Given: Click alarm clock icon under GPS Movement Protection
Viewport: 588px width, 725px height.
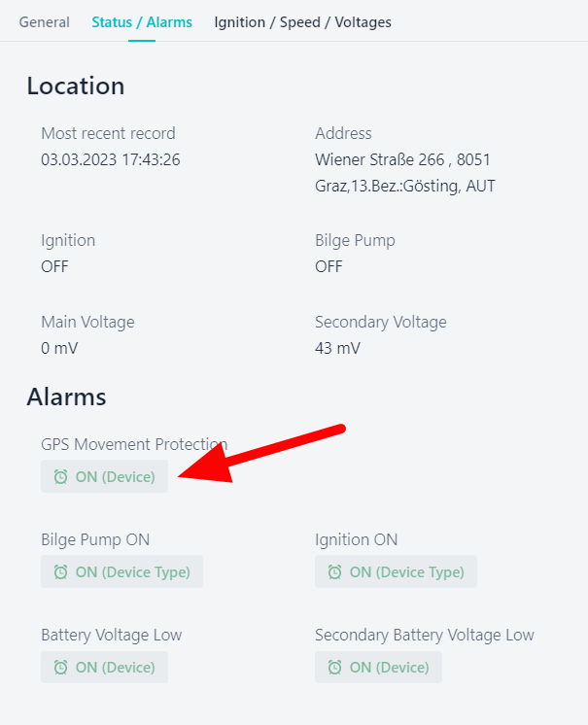Looking at the screenshot, I should (60, 477).
